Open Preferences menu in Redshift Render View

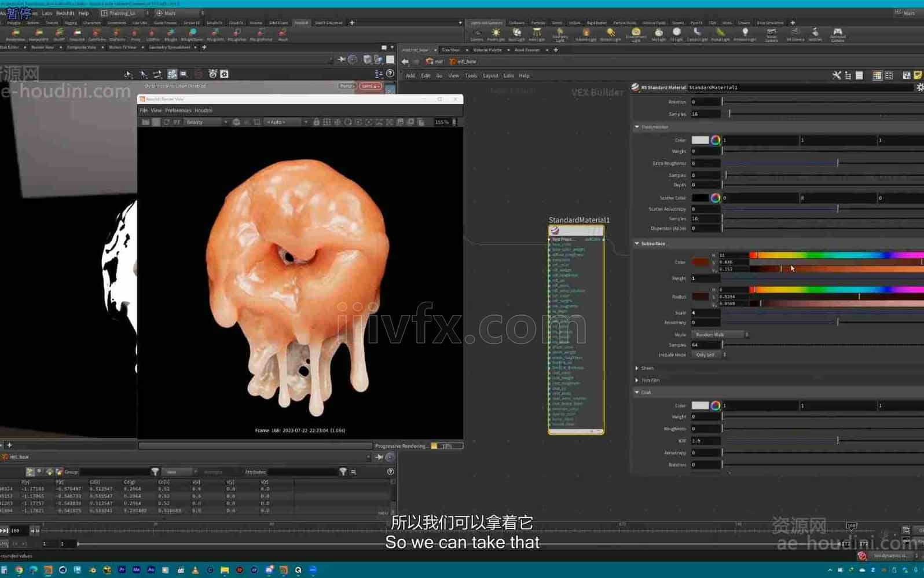[x=178, y=110]
